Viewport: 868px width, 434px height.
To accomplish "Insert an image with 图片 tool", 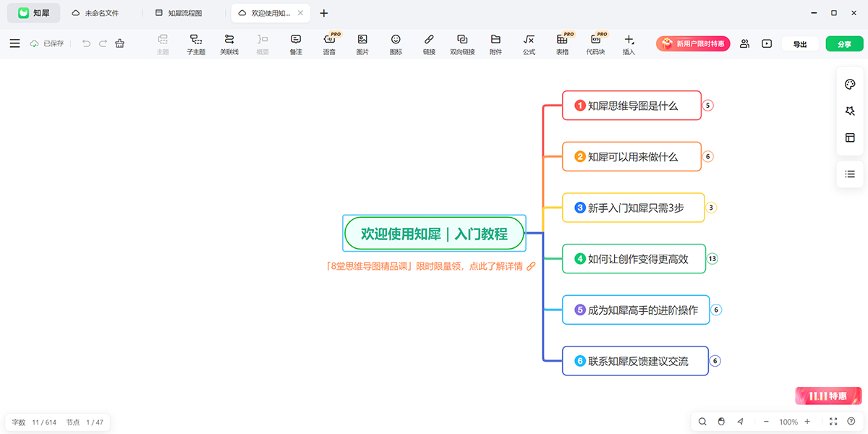I will (362, 43).
